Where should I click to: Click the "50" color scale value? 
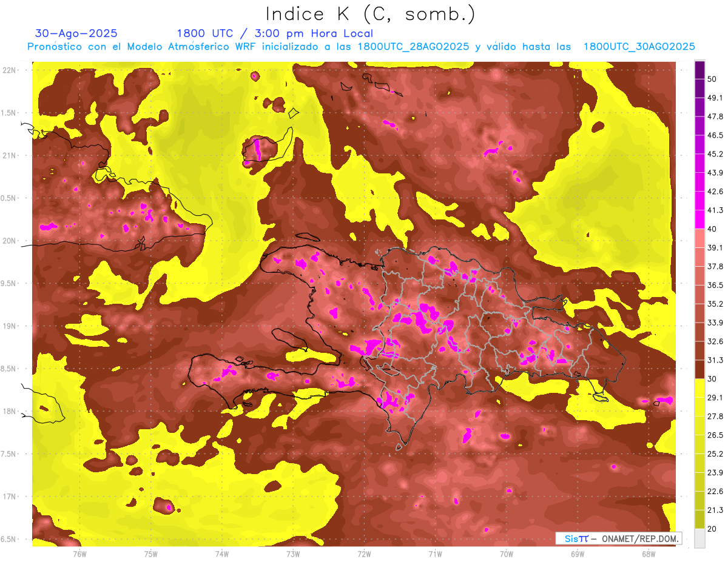712,79
